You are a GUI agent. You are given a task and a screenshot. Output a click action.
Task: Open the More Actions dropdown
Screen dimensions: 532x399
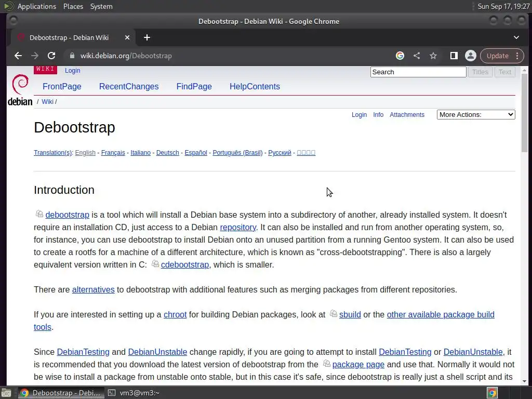(x=476, y=115)
